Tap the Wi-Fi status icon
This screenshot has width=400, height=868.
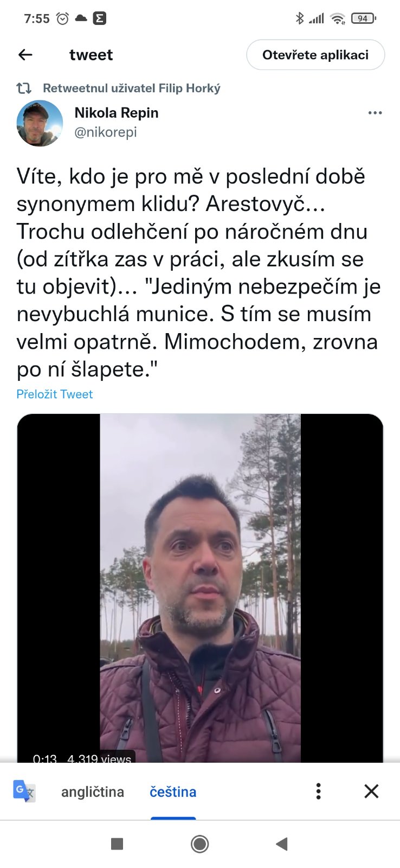[x=338, y=18]
